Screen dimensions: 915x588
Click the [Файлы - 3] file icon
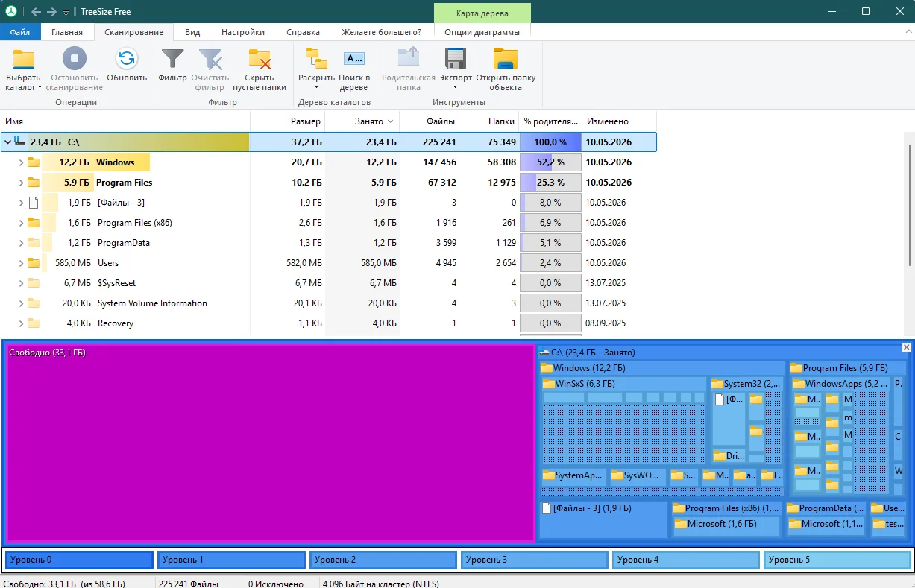pos(34,202)
